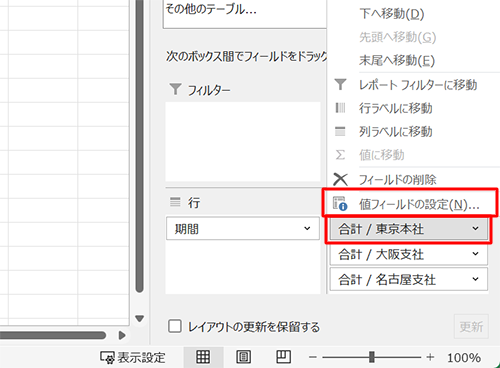
Task: Open dropdown arrow of 合計 / 大阪支社
Action: click(x=475, y=254)
